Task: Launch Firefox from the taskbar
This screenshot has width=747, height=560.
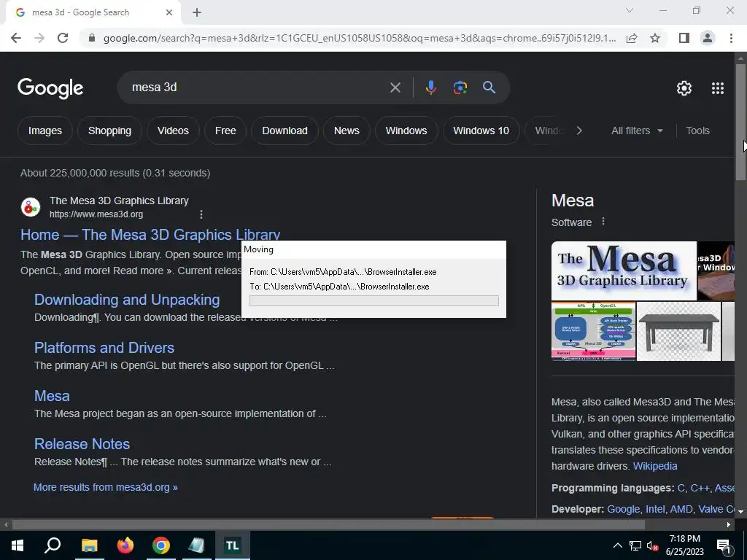Action: (x=125, y=545)
